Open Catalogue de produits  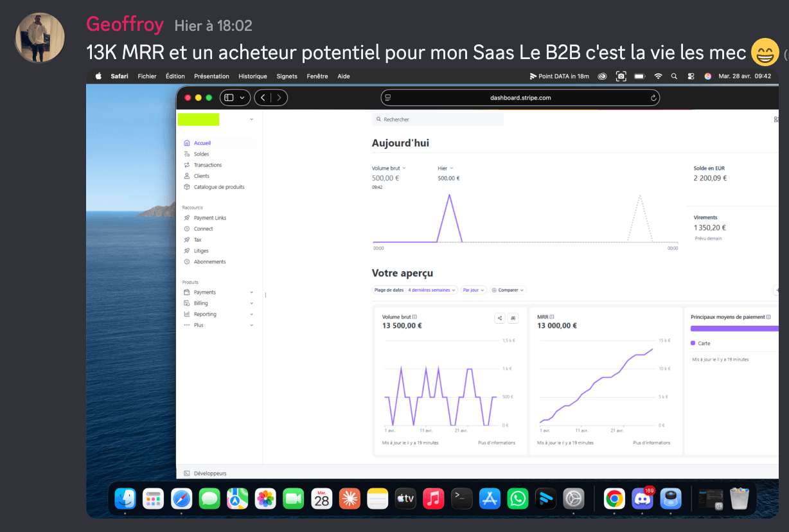pos(218,187)
